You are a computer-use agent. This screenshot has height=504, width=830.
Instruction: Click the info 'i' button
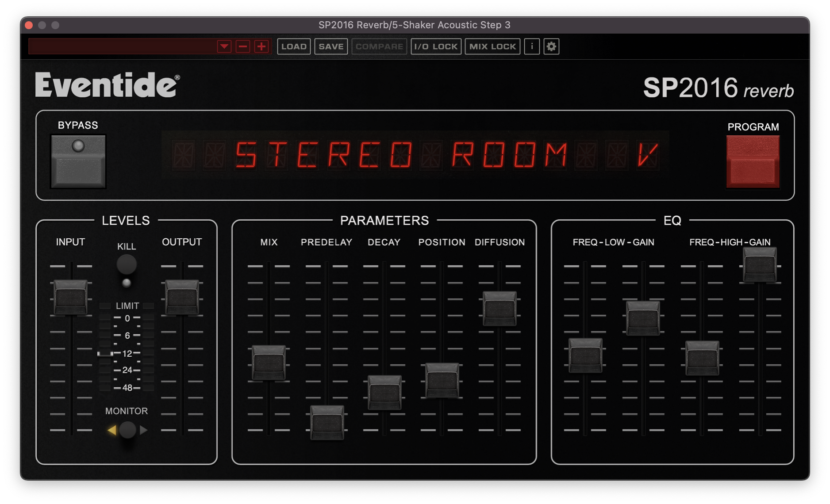532,46
